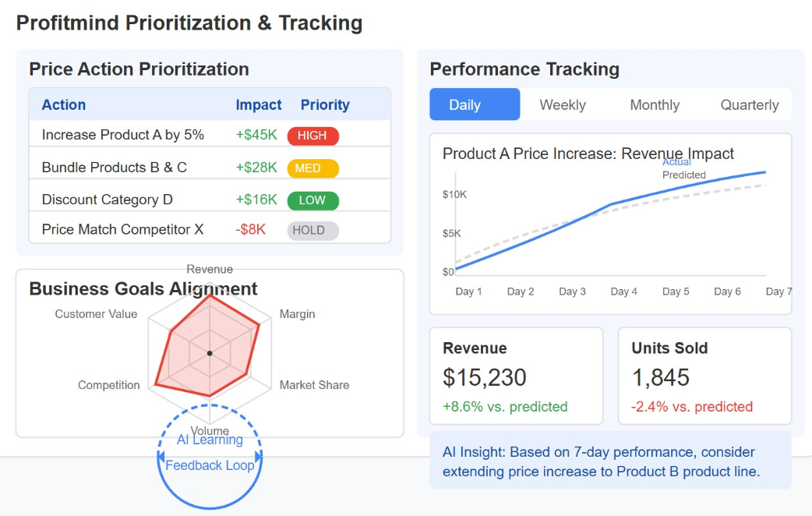
Task: Open the Monthly performance tab
Action: tap(655, 104)
